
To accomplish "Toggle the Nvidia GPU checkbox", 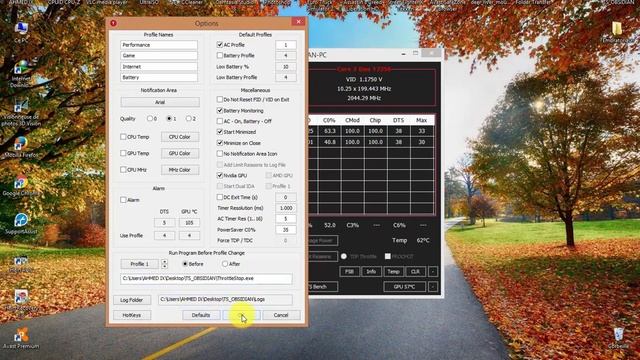I will [x=220, y=175].
